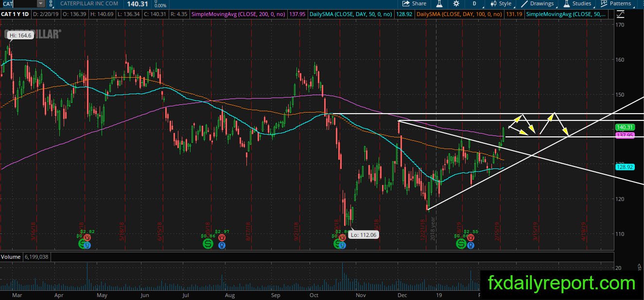Click April blue lightbulb event icon
The height and width of the screenshot is (300, 644).
(87, 246)
